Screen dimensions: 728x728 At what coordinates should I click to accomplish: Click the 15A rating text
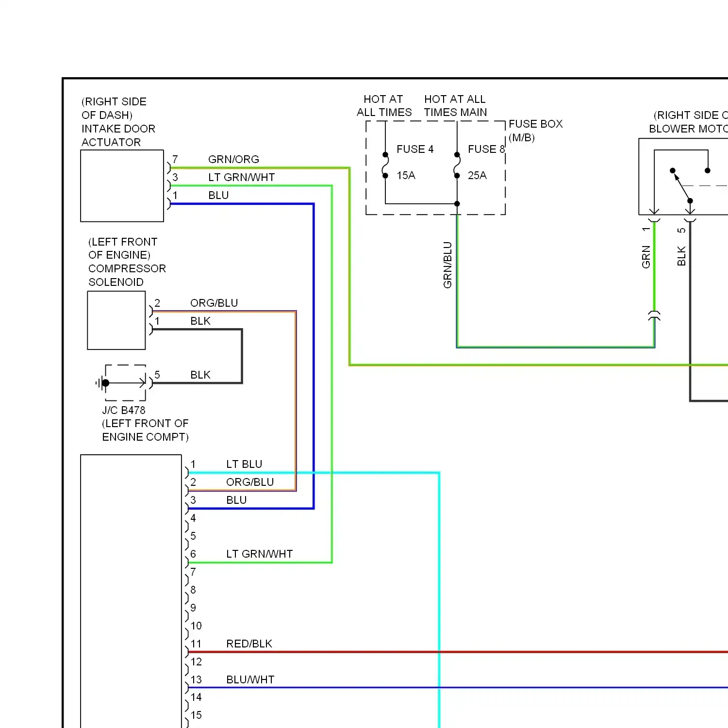point(406,175)
